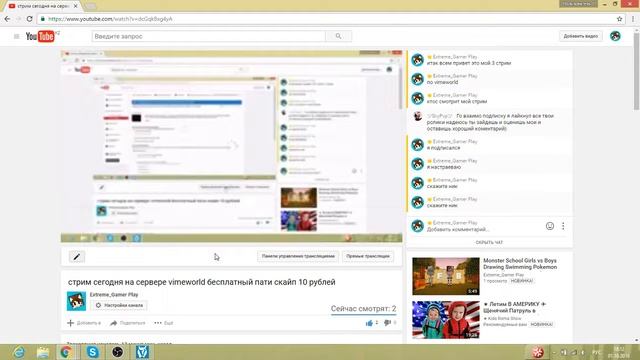Open chat three-dot options menu
This screenshot has height=360, width=640.
point(563,226)
